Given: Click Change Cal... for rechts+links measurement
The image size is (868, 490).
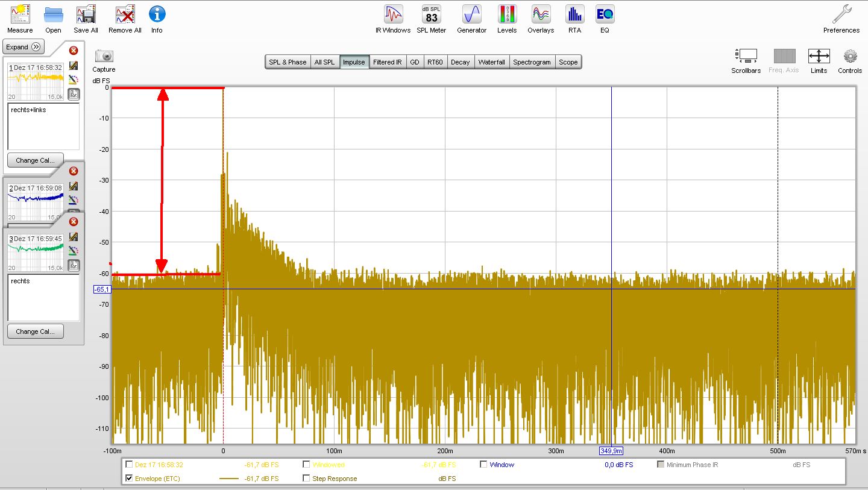Looking at the screenshot, I should point(36,160).
